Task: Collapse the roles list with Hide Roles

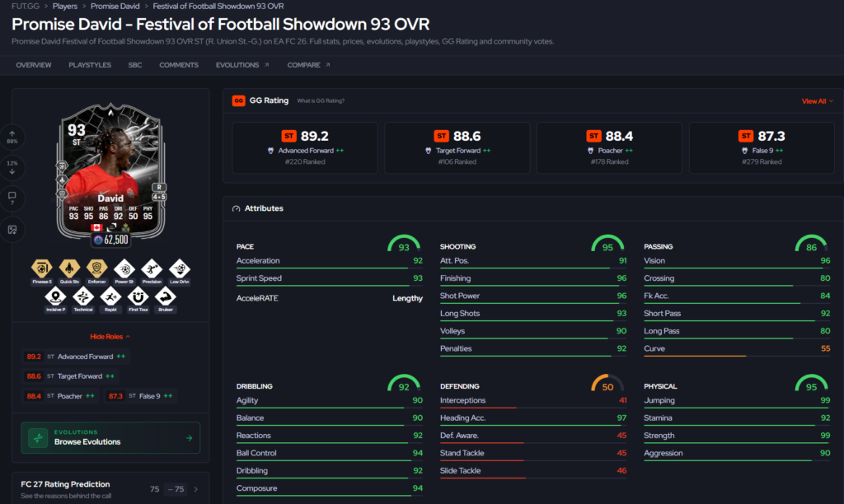Action: click(110, 337)
